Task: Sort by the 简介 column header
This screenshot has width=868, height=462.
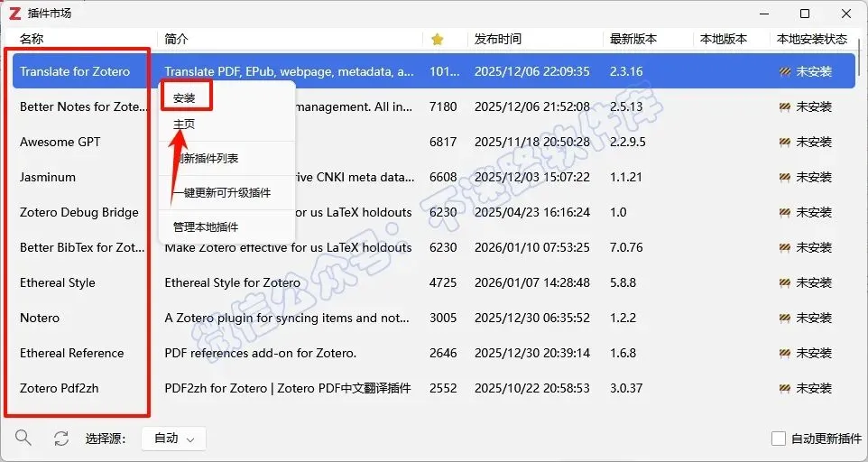Action: [176, 40]
